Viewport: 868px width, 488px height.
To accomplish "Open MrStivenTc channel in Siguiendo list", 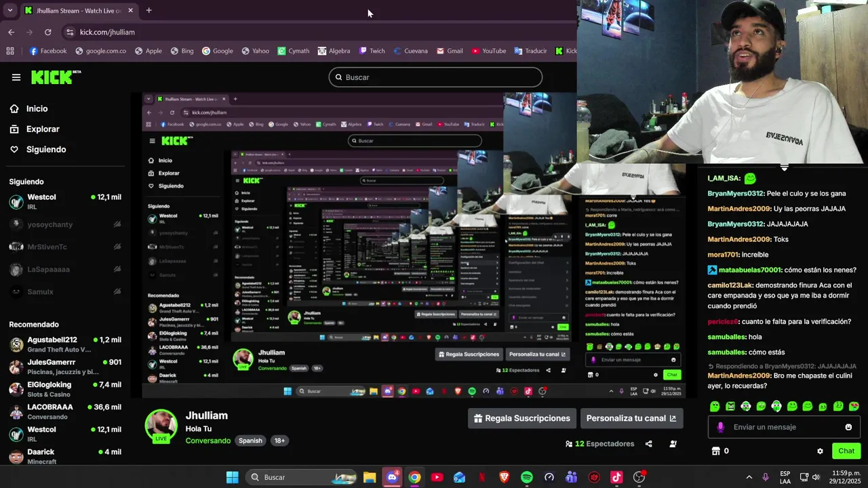I will pos(65,247).
